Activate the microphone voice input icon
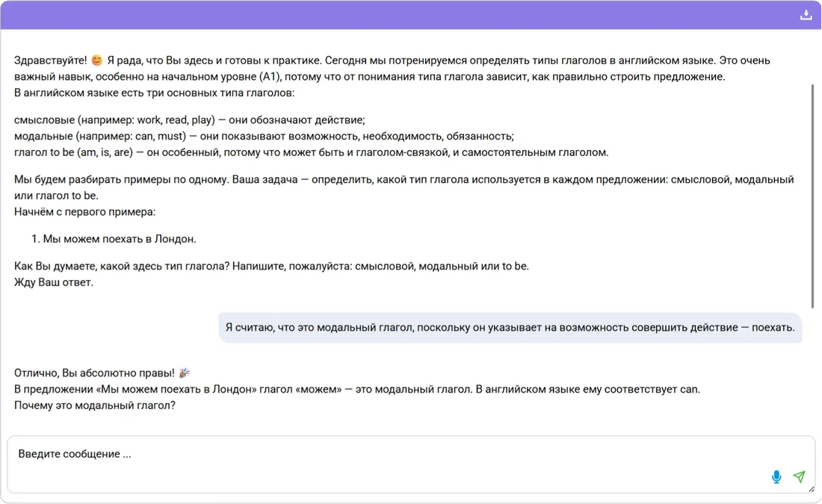 (x=776, y=477)
